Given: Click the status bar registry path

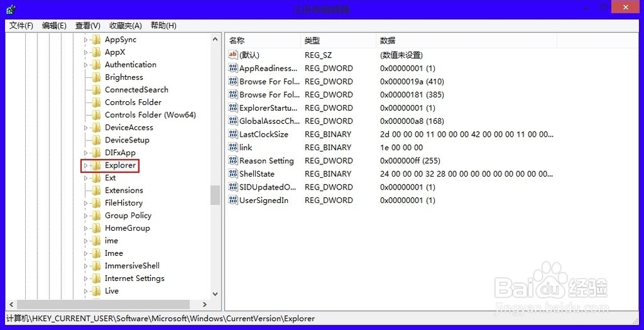Looking at the screenshot, I should pos(160,318).
